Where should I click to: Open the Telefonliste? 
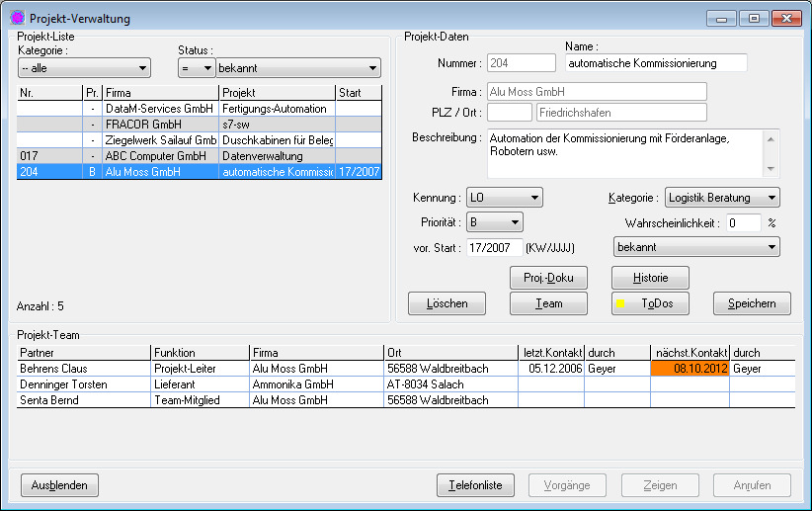coord(475,485)
